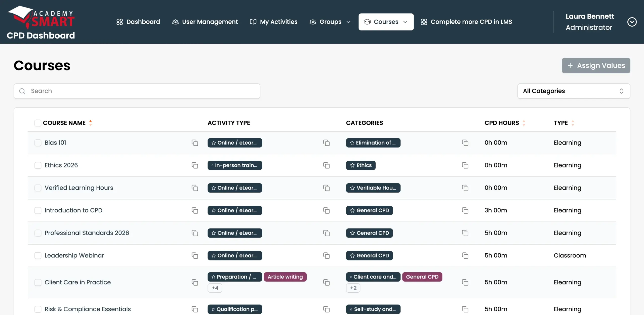Click copy icon beside Risk & Compliance Essentials
The width and height of the screenshot is (644, 315).
coord(195,309)
